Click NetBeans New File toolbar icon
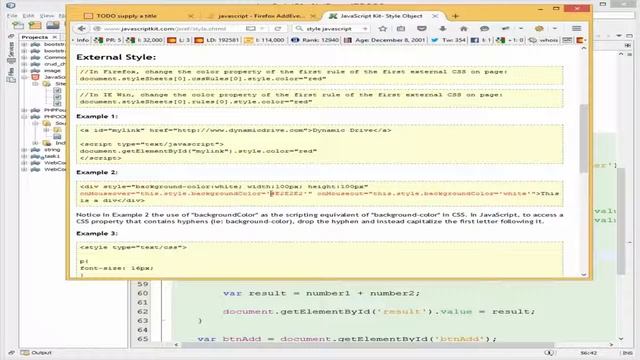Viewport: 640px width, 360px height. [18, 25]
